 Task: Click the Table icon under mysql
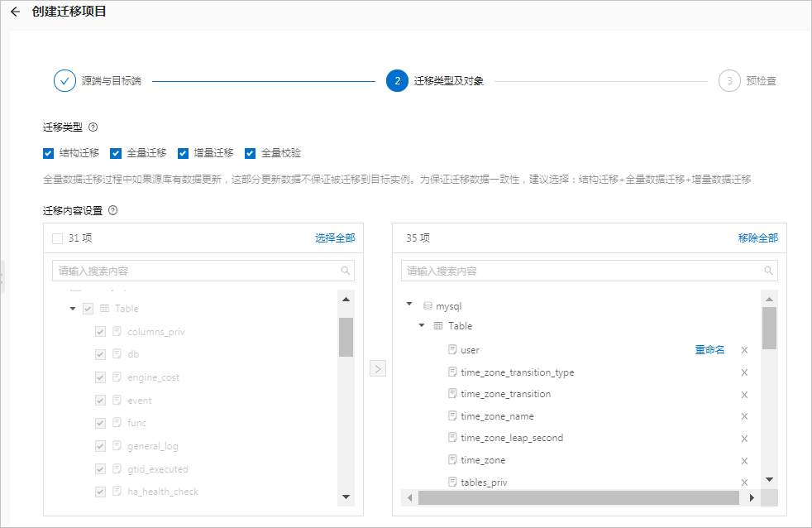[x=438, y=325]
